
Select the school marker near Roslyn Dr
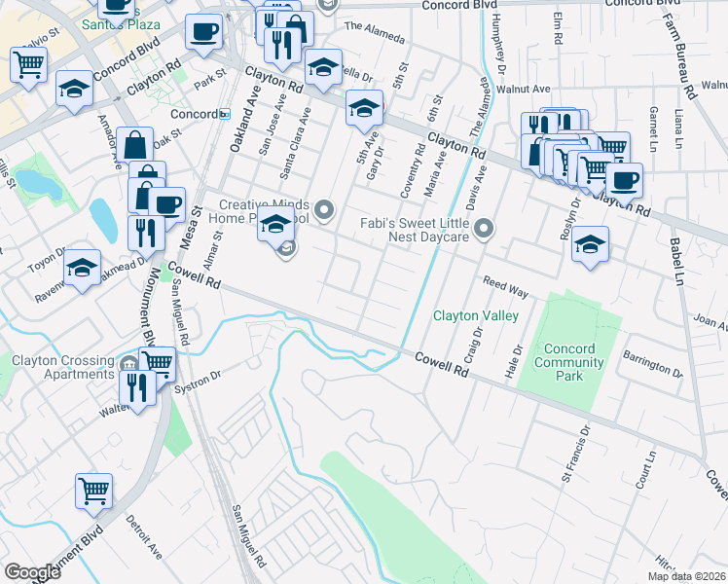[590, 245]
